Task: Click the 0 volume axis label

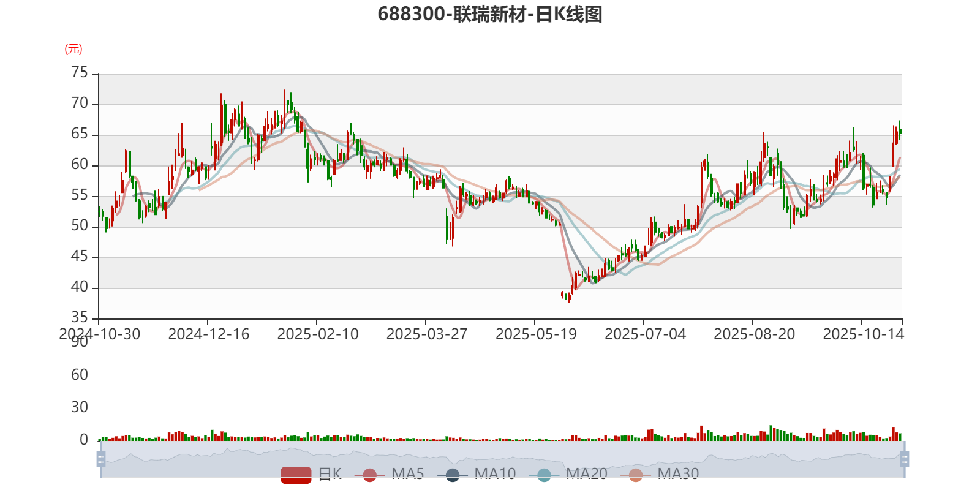Action: point(84,440)
